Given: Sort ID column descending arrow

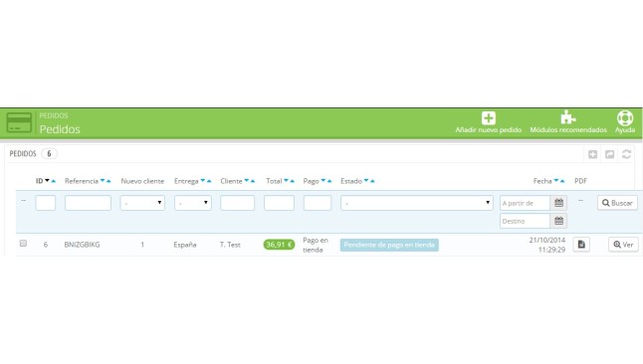Looking at the screenshot, I should [47, 180].
